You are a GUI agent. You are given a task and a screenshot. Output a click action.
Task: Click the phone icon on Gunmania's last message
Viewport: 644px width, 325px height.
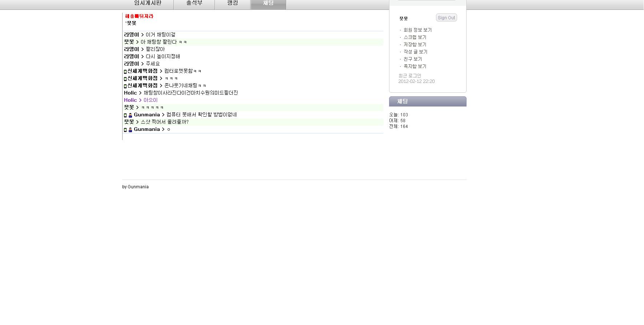[x=125, y=130]
